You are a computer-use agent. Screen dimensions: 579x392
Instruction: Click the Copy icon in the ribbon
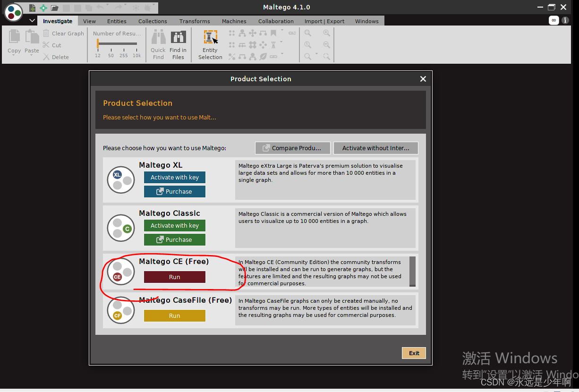14,37
